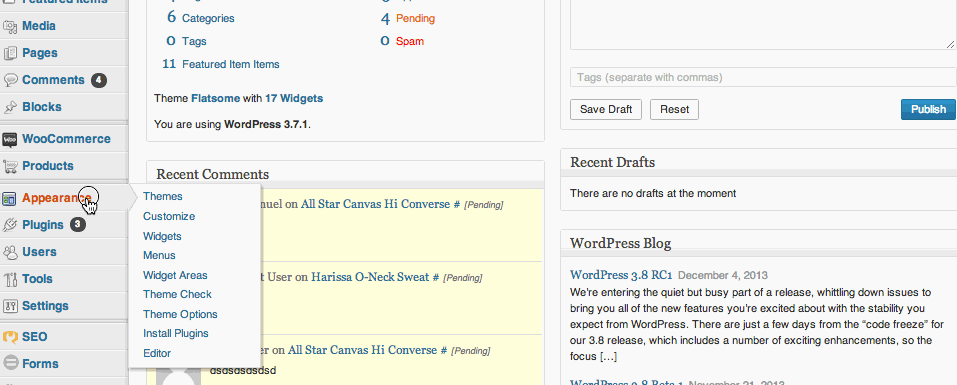Select Menus from the Appearance flyout
The width and height of the screenshot is (957, 385).
159,256
